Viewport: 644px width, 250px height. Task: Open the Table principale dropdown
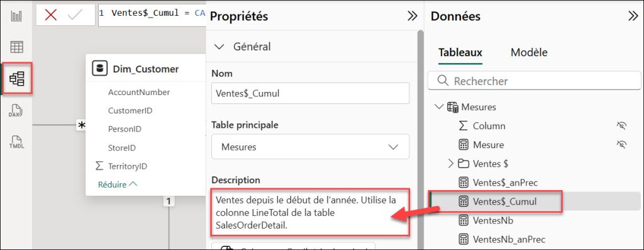310,147
